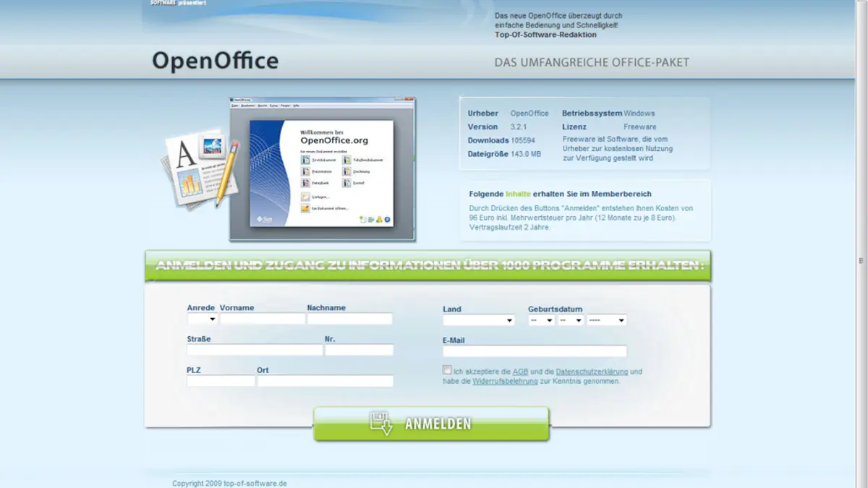The image size is (868, 488).
Task: Open the birth day dropdown
Action: (x=542, y=320)
